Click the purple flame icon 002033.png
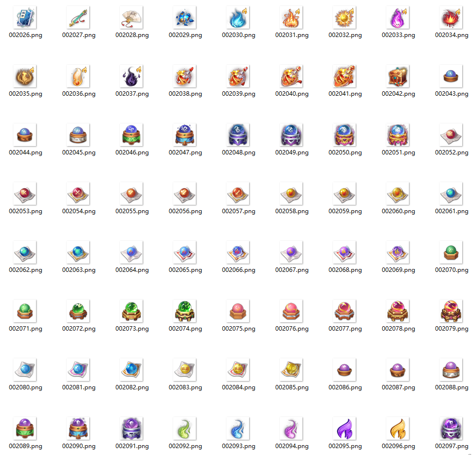 (x=398, y=18)
